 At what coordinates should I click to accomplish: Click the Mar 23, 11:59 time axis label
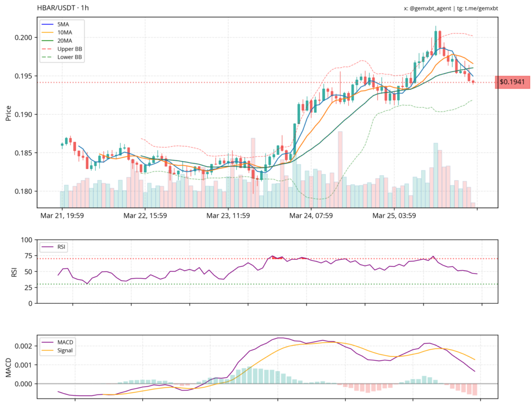pos(228,216)
